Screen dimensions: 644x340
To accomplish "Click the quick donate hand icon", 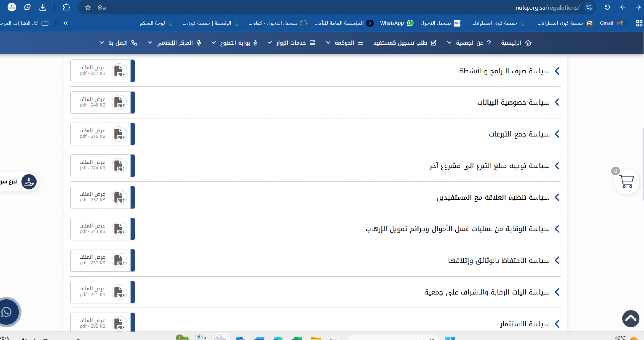I will (x=29, y=182).
